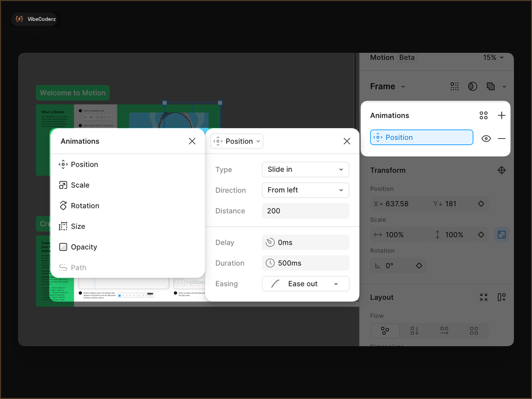Screen dimensions: 532x399
Task: Click the Welcome to Motion frame label
Action: [72, 93]
